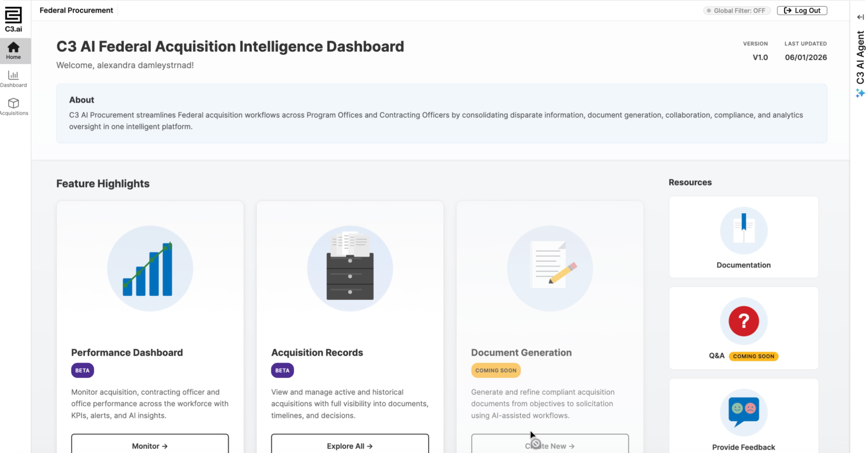Open the Q&A red question mark icon
Viewport: 868px width, 453px height.
click(744, 321)
